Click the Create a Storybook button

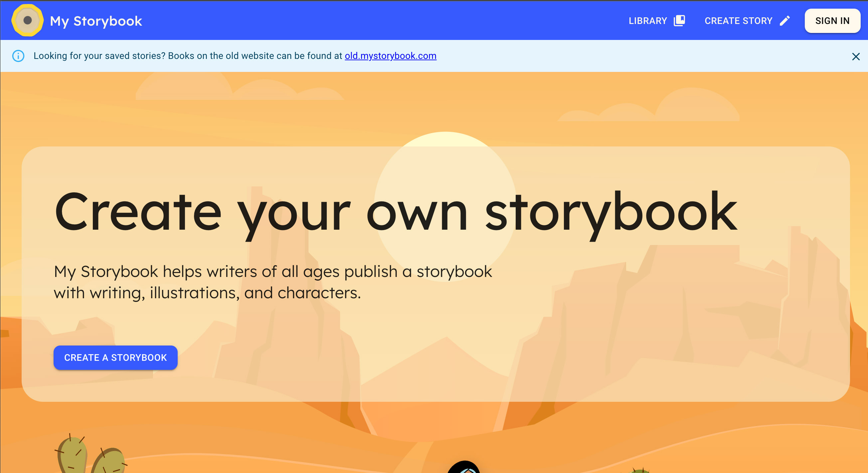coord(115,357)
